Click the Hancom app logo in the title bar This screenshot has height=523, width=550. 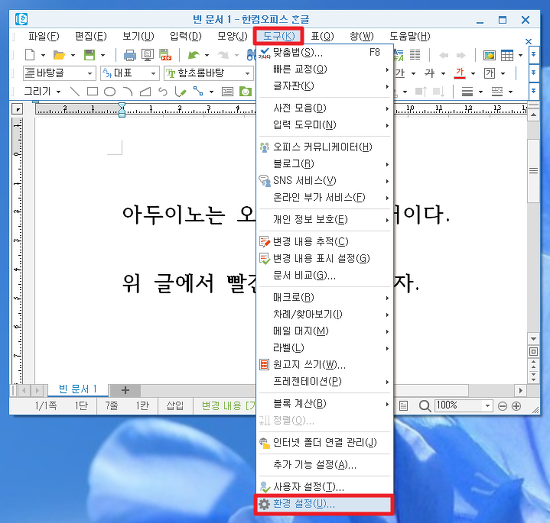(21, 19)
